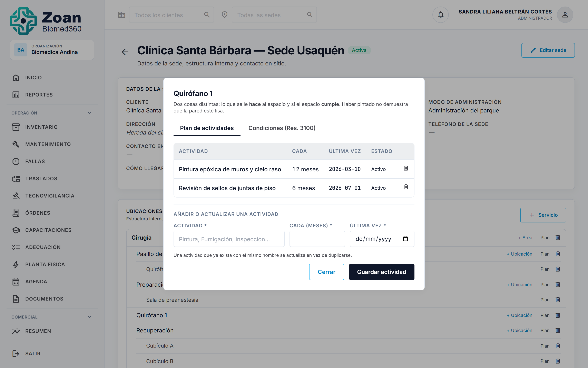Select the Plan de actividades tab

pos(207,128)
